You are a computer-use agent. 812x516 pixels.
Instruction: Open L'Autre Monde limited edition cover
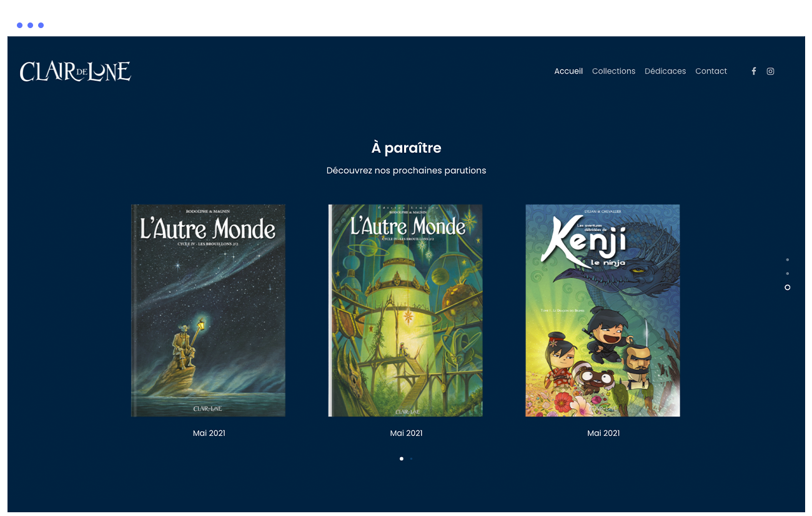click(405, 310)
